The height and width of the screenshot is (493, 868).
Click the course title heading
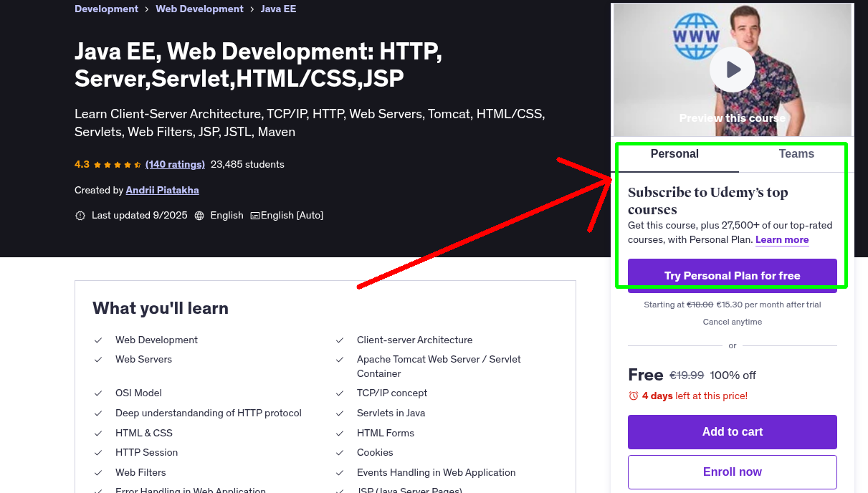[258, 64]
